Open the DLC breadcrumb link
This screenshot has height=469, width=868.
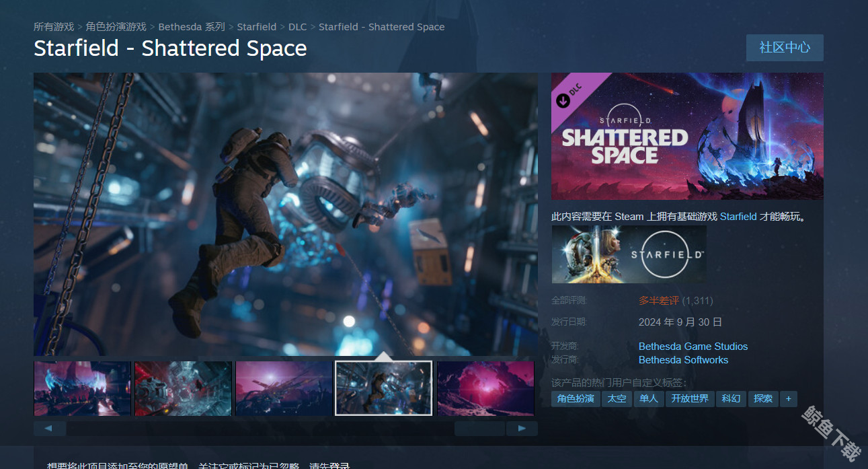click(297, 27)
